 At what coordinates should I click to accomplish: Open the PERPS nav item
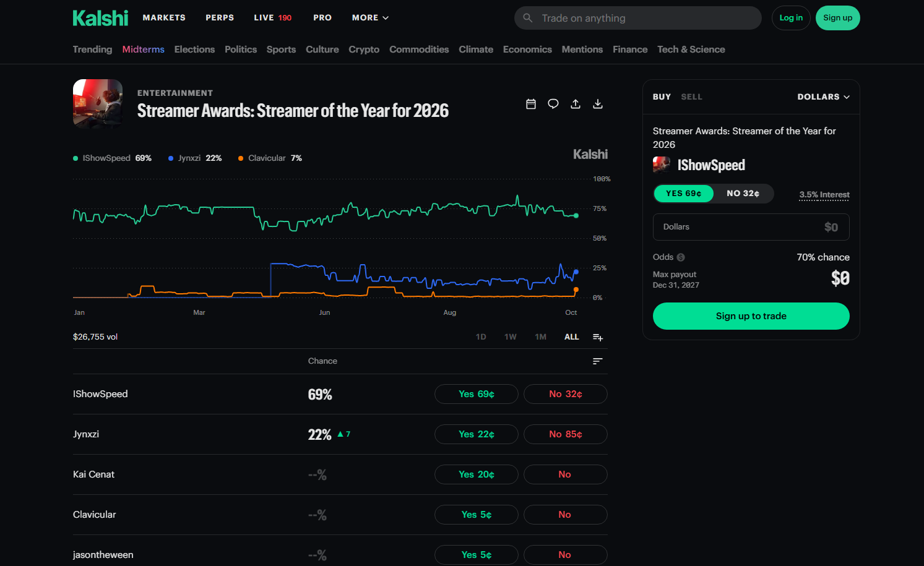220,18
